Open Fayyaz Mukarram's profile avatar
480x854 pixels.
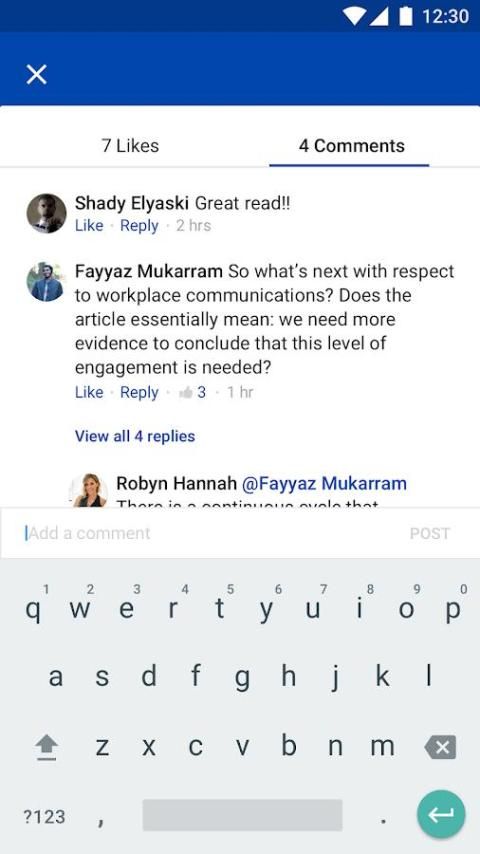tap(46, 282)
